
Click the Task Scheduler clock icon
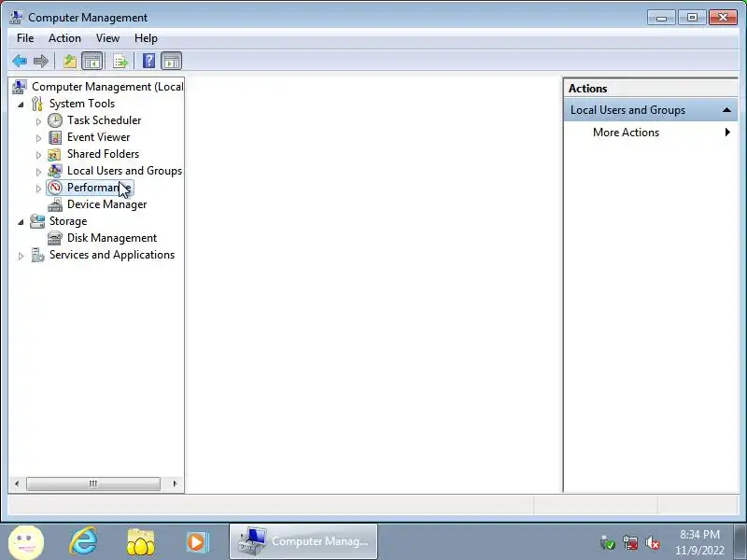coord(55,120)
